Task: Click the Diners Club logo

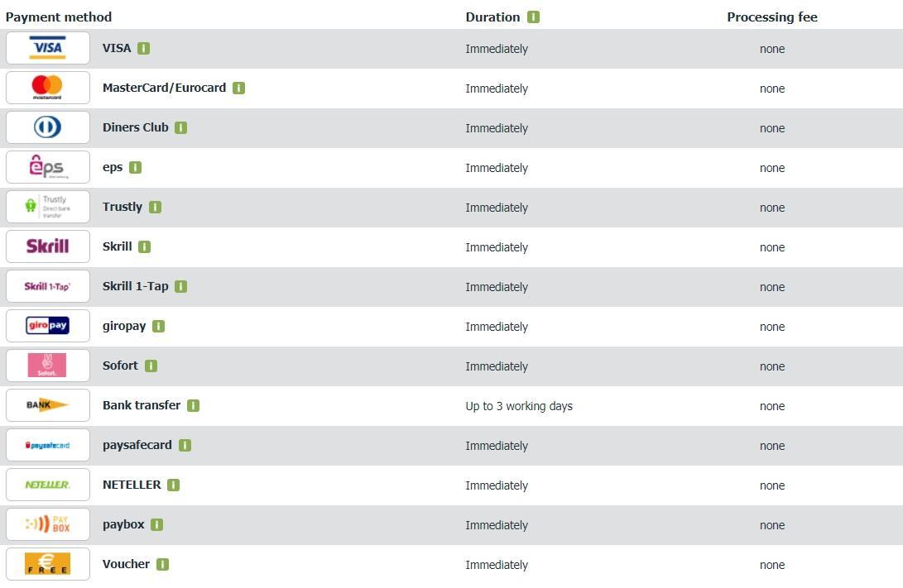Action: [47, 127]
